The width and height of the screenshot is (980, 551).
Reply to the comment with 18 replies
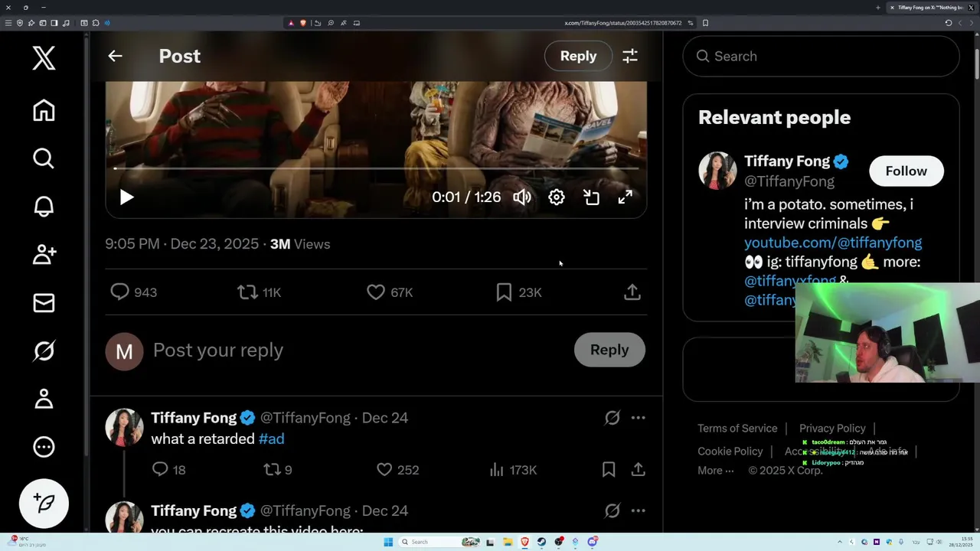point(168,470)
